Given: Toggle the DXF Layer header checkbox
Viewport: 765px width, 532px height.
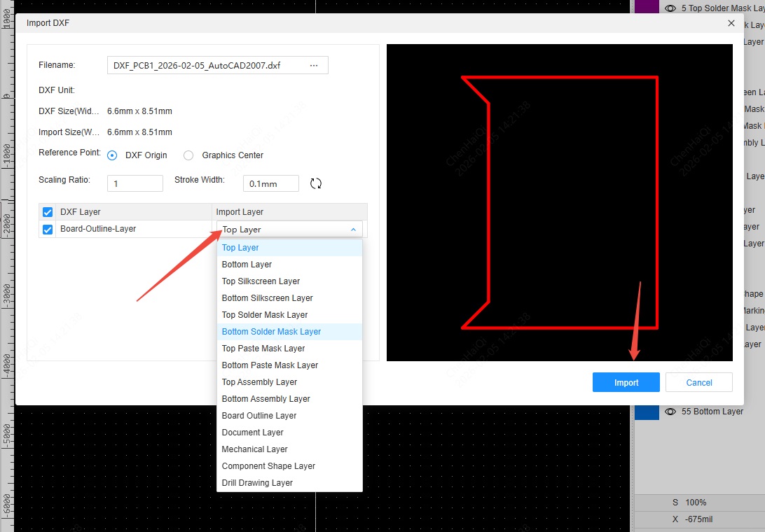Looking at the screenshot, I should [x=48, y=212].
